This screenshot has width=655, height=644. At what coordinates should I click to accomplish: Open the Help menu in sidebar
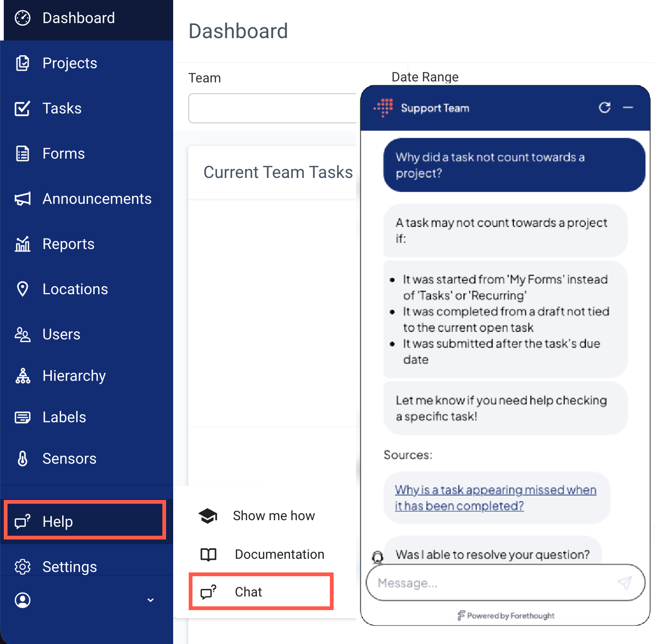pyautogui.click(x=85, y=520)
